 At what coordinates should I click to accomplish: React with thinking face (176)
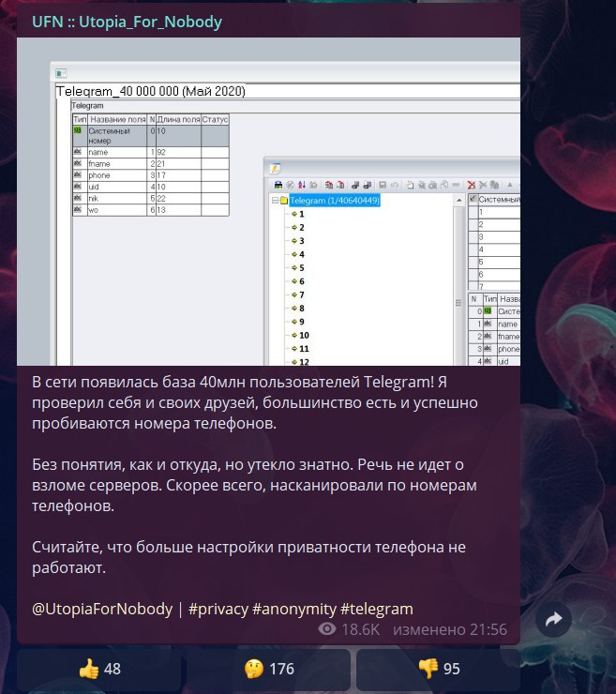point(269,669)
